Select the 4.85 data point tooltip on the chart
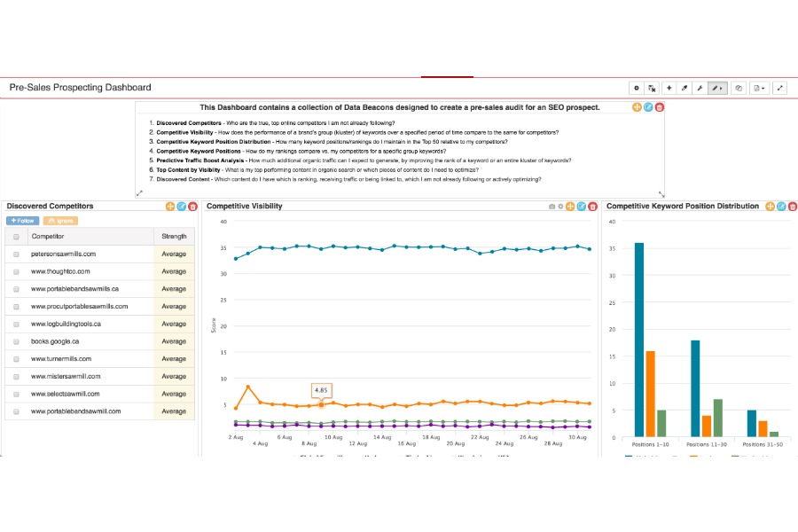The height and width of the screenshot is (532, 798). pos(320,390)
